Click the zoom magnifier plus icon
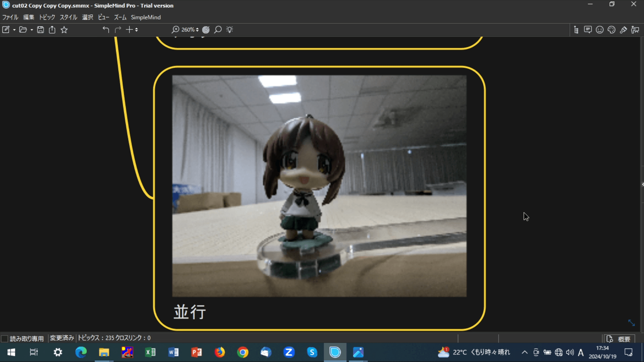 pos(175,30)
